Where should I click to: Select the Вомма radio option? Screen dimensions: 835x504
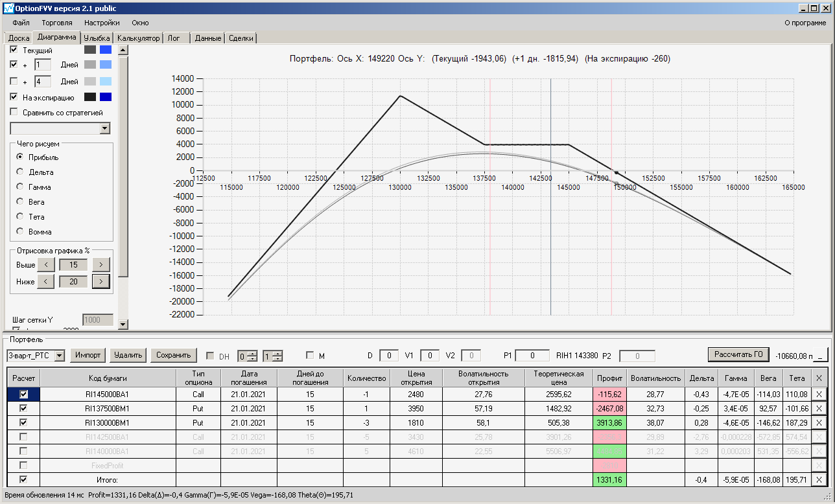click(21, 232)
